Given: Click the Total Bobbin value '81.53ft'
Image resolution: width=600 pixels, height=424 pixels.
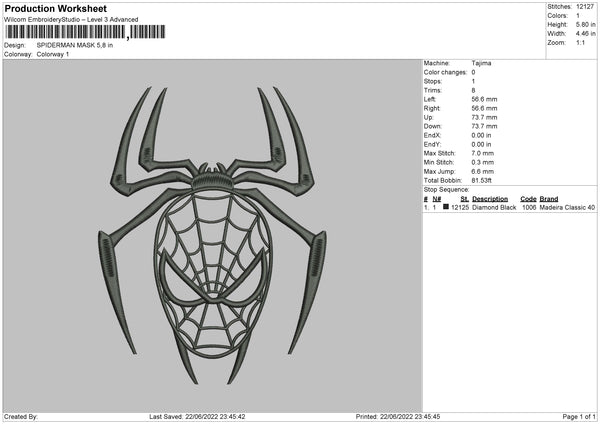Looking at the screenshot, I should click(481, 180).
